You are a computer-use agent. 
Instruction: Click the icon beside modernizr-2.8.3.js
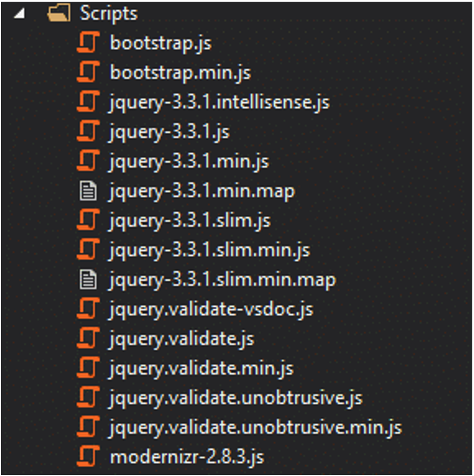pyautogui.click(x=88, y=457)
